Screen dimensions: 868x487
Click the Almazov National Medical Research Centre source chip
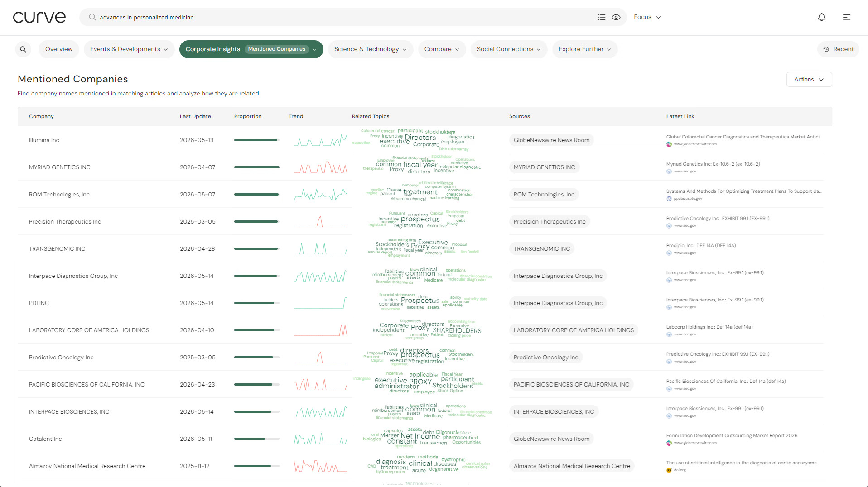572,466
